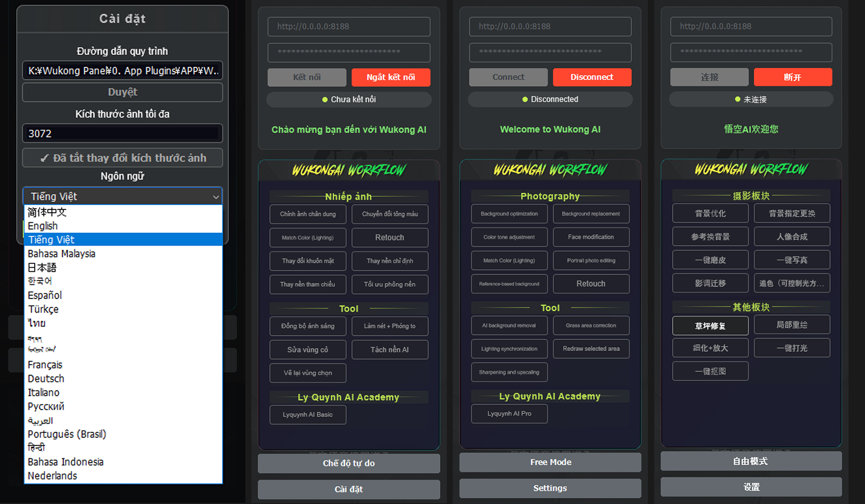The width and height of the screenshot is (865, 504).
Task: Click Đồng bộ ánh sáng tool
Action: point(308,326)
